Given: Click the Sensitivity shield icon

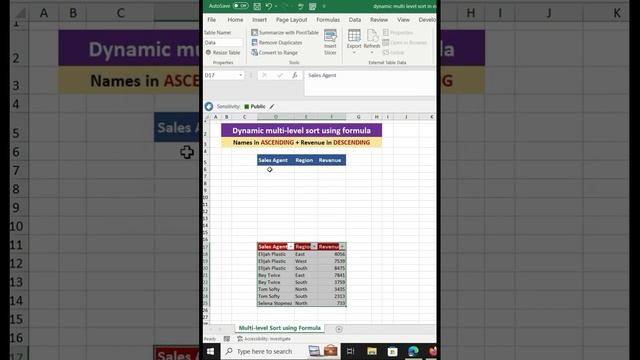Looking at the screenshot, I should click(x=209, y=107).
